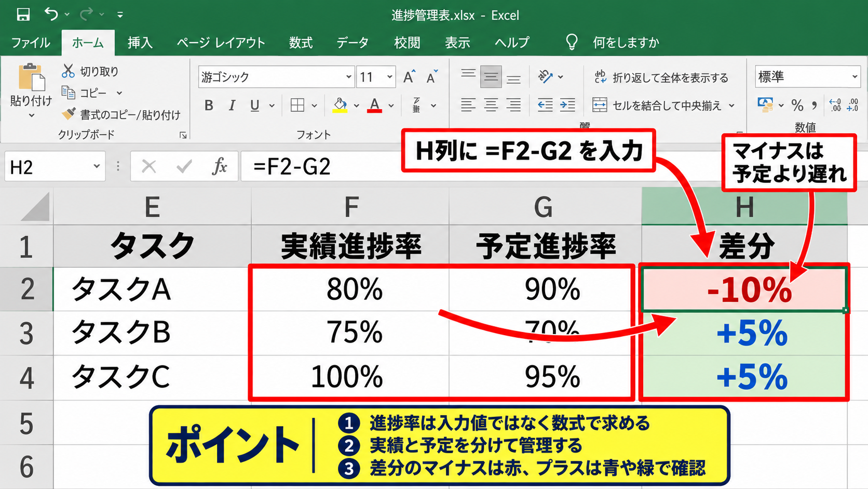This screenshot has width=868, height=489.
Task: Select cell containing タスクB
Action: [153, 333]
